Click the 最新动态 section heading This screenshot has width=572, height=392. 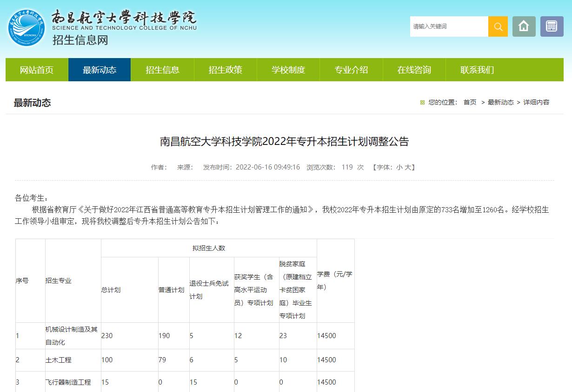coord(32,103)
